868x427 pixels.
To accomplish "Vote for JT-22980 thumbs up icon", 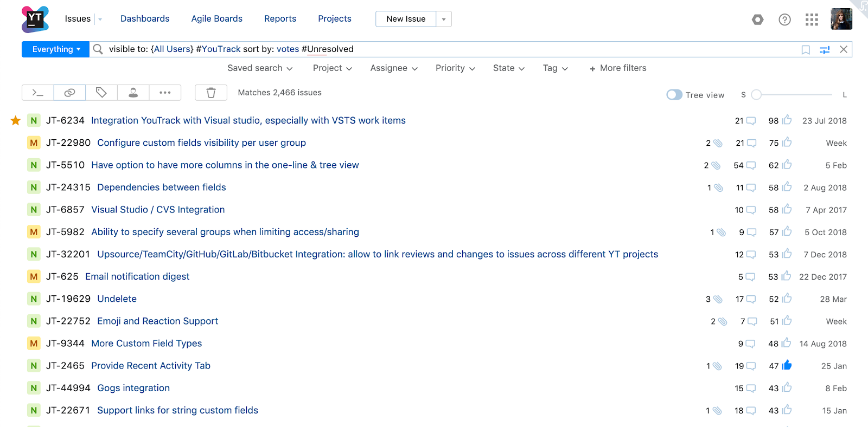I will coord(787,142).
